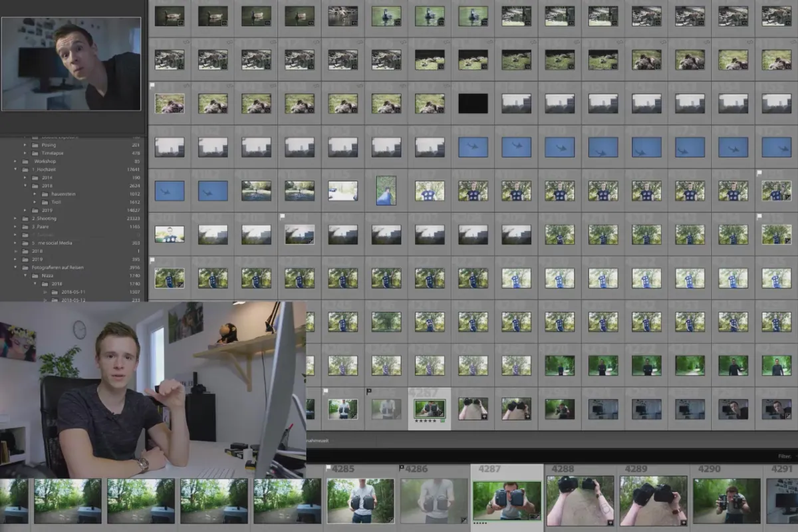Image resolution: width=798 pixels, height=532 pixels.
Task: Toggle the black flag on the faded grid cell
Action: coord(369,391)
